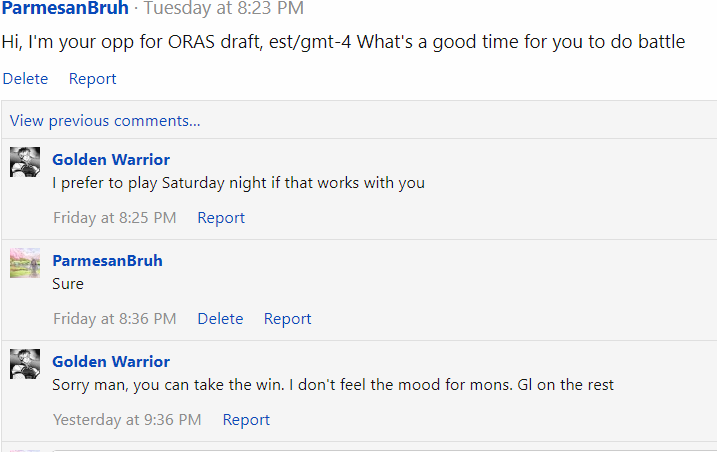Report the 'Sorry man' comment
The width and height of the screenshot is (717, 452).
pyautogui.click(x=246, y=419)
